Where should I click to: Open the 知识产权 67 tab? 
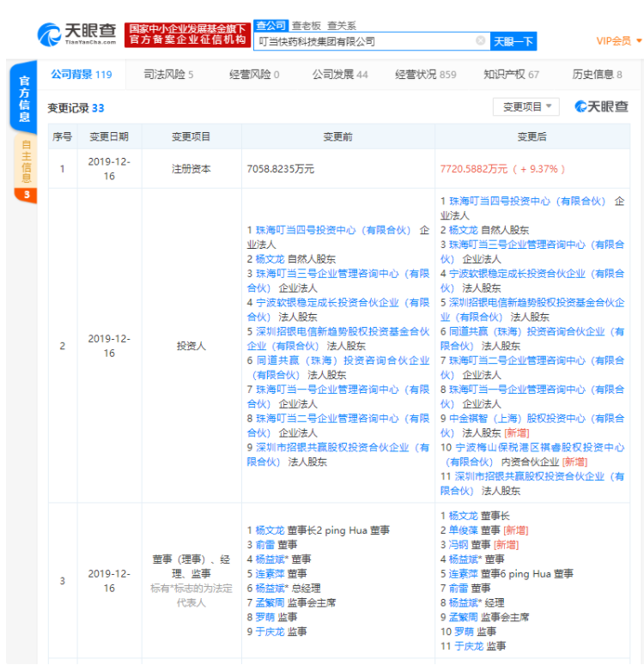tap(511, 75)
